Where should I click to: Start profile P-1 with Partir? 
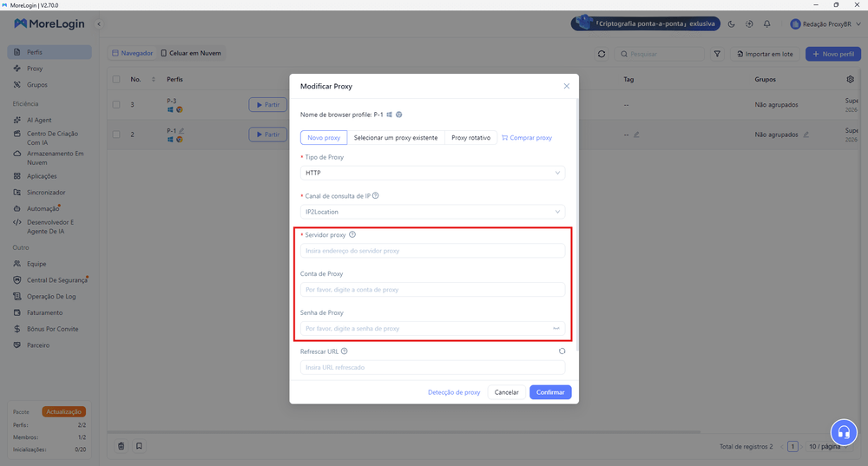[x=268, y=135]
